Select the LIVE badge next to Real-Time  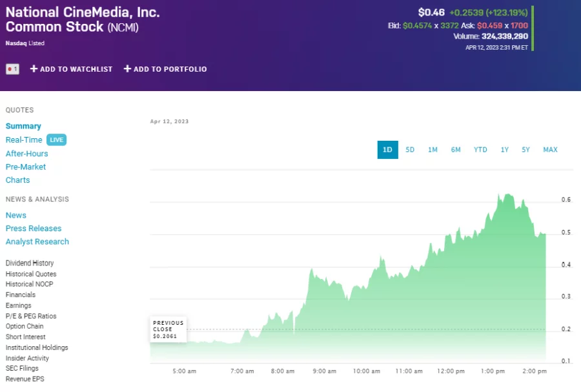56,139
